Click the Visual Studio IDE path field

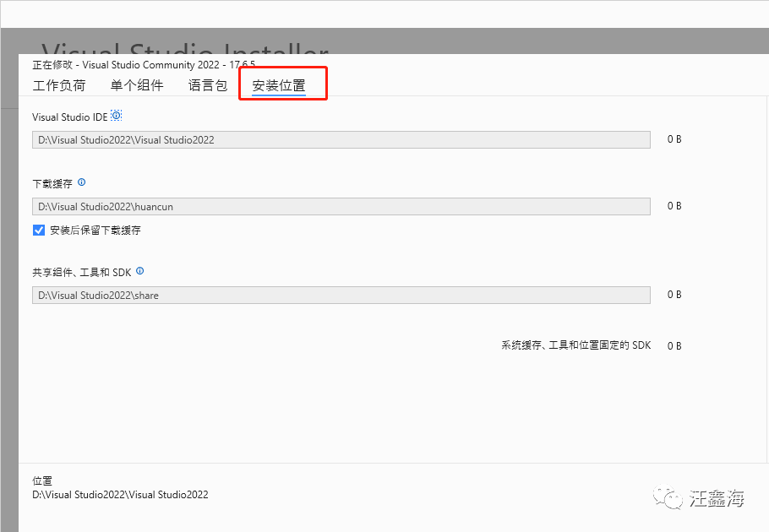tap(341, 139)
